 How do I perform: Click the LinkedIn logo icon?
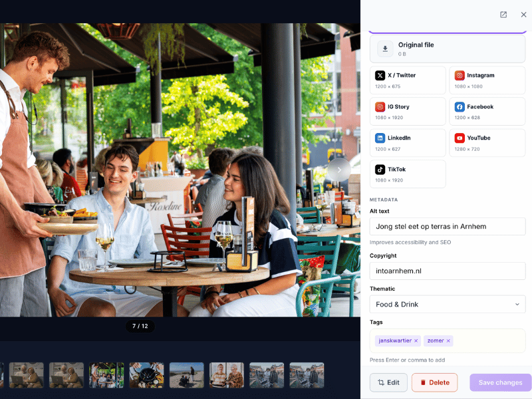tap(380, 138)
